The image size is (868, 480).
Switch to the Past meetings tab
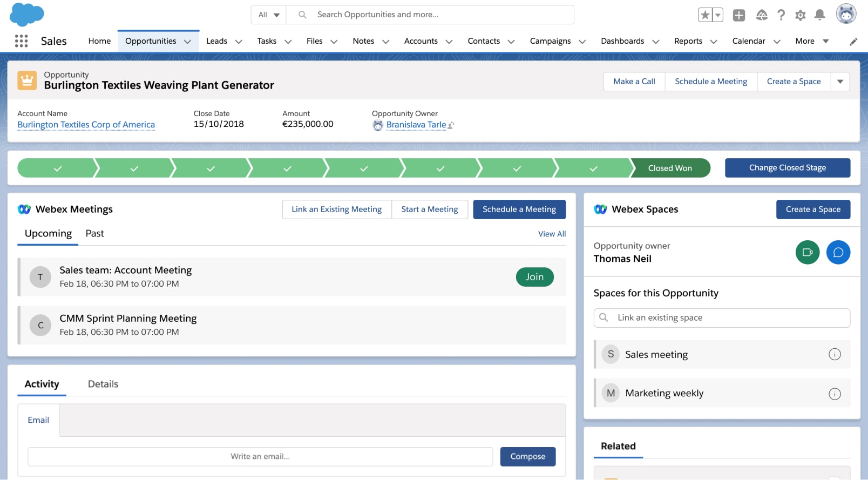(x=94, y=234)
